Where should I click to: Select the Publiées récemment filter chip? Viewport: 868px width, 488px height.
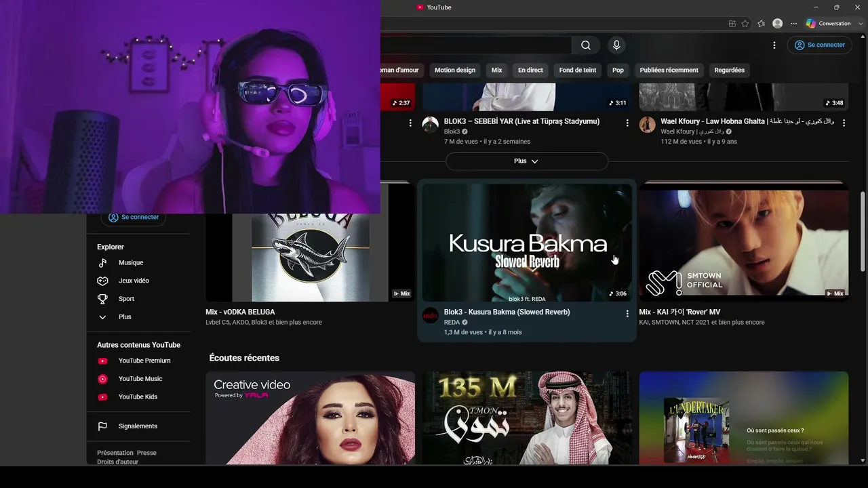coord(669,70)
